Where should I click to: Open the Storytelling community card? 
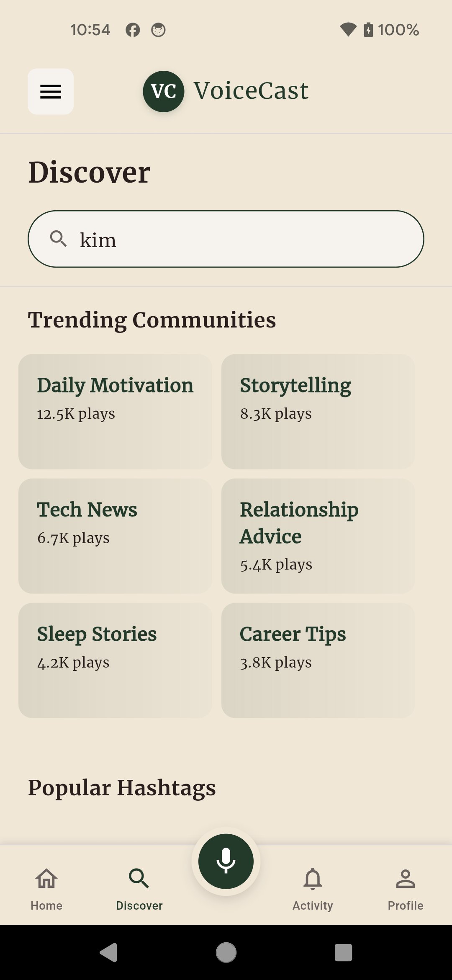318,411
